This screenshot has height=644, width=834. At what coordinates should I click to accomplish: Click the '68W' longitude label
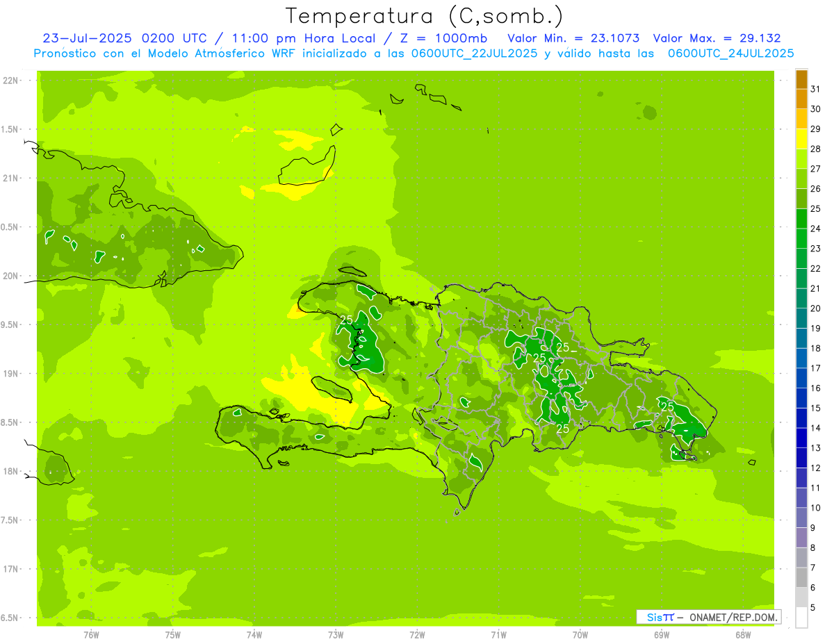pyautogui.click(x=743, y=634)
